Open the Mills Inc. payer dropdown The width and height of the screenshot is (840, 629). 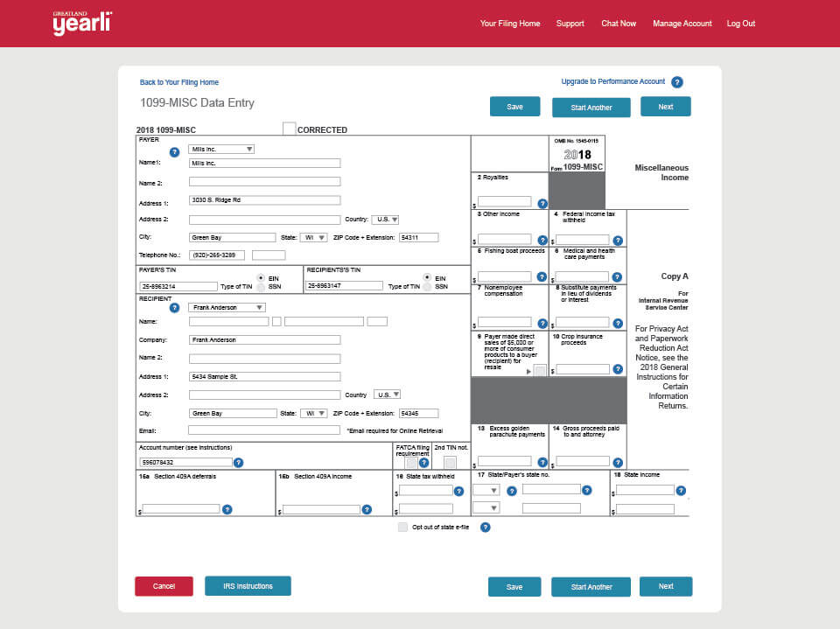(x=221, y=150)
